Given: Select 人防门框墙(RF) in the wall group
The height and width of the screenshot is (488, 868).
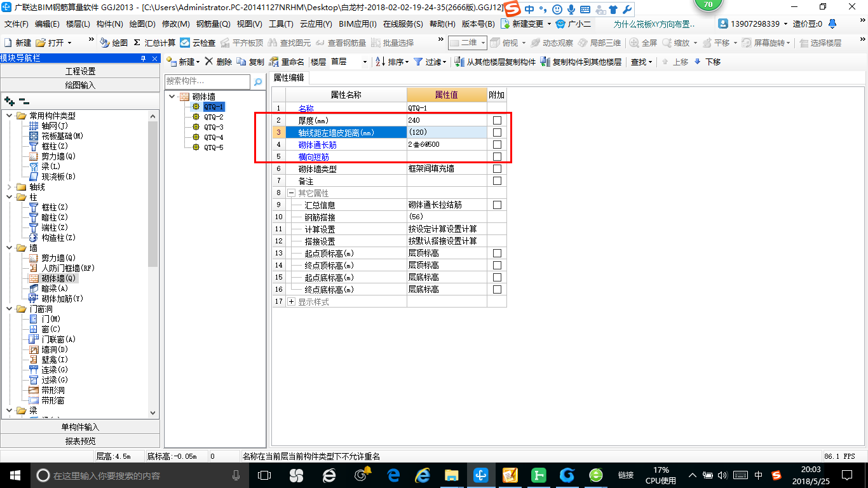Looking at the screenshot, I should tap(67, 268).
